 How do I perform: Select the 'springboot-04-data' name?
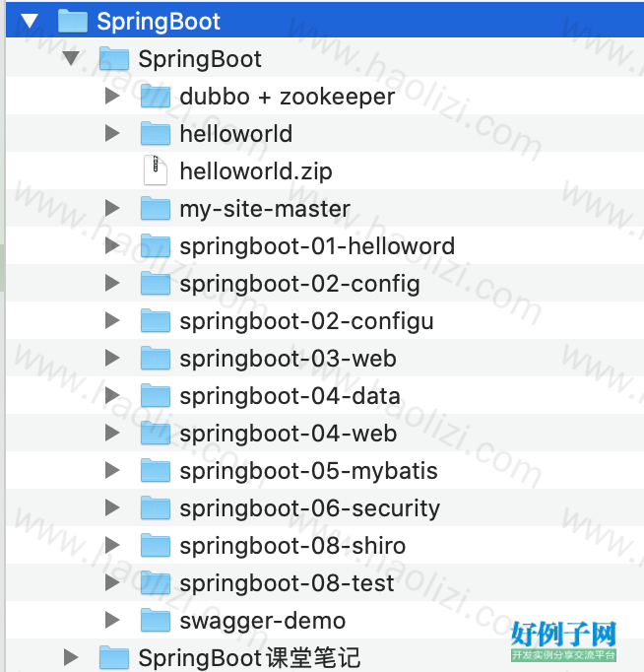[x=290, y=396]
